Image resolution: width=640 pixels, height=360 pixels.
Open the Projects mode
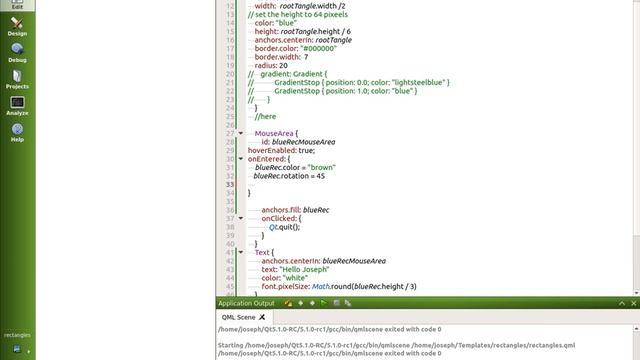click(17, 80)
